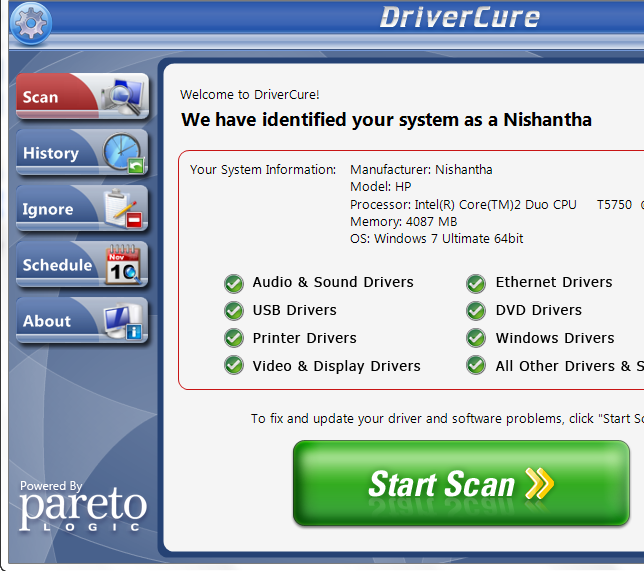Click the 'Manufacturer: Nishantha' line
Screen dimensions: 644x571
(421, 170)
